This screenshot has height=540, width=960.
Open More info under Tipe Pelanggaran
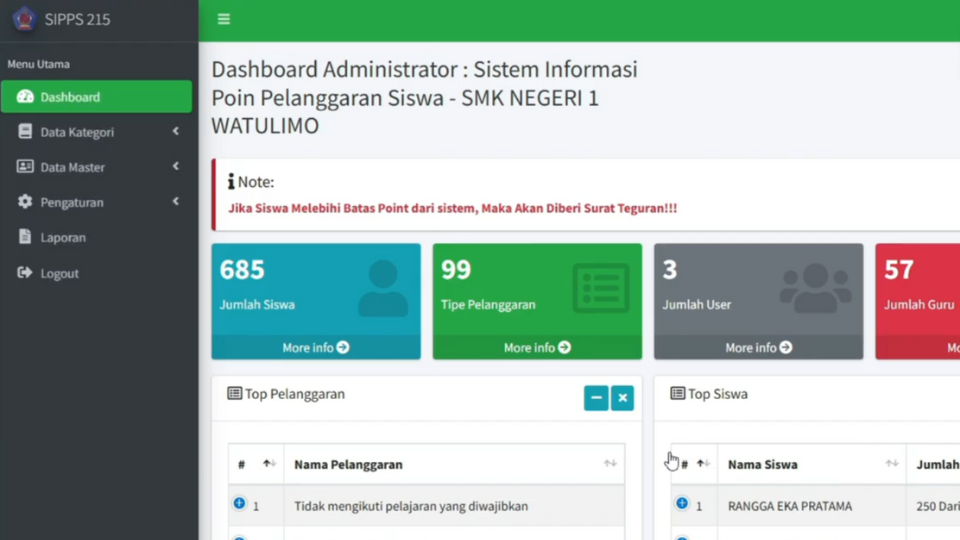coord(537,347)
